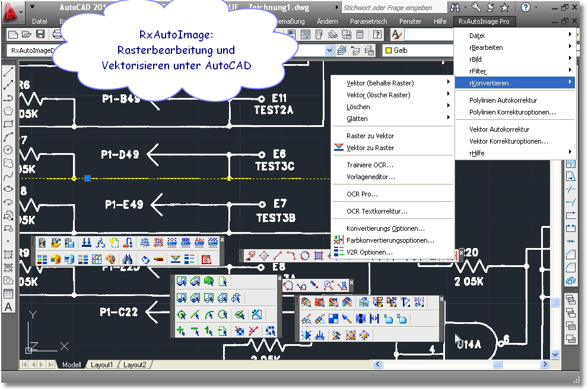Open the Gelb color dropdown
The image size is (588, 391).
(418, 50)
